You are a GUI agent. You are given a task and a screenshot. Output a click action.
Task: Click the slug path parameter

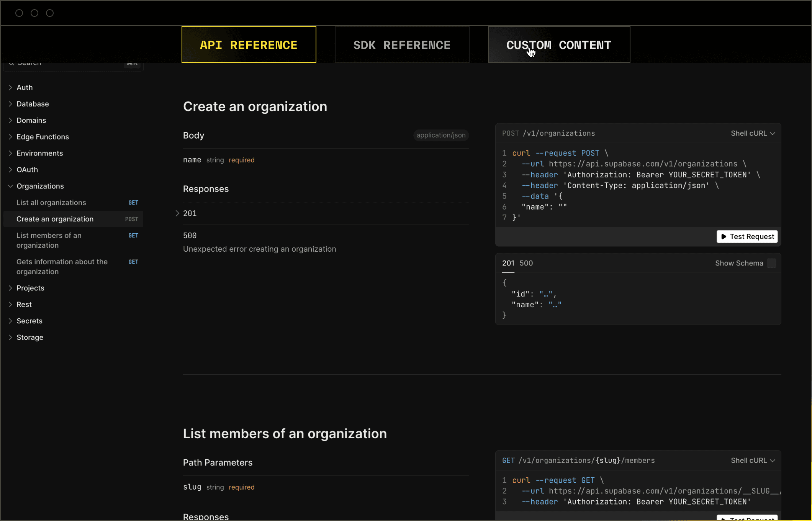192,487
